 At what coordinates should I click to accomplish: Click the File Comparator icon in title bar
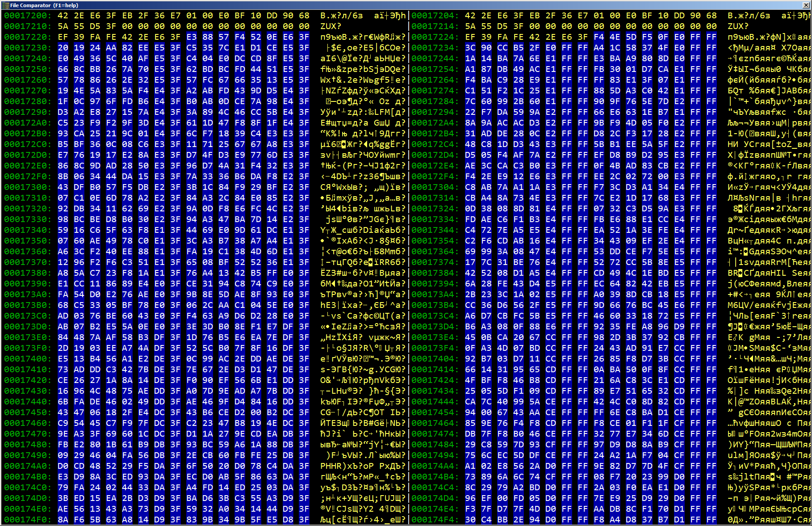5,5
